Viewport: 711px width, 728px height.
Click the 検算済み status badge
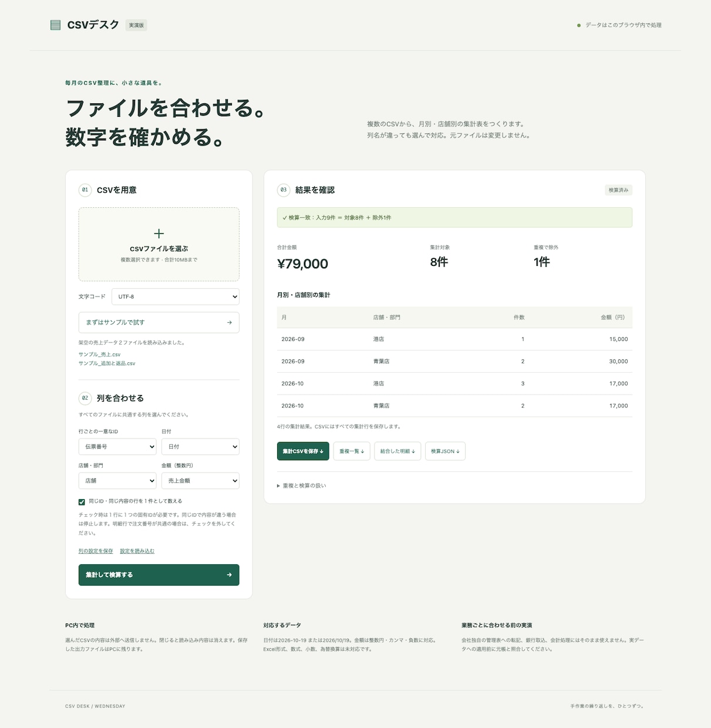coord(618,190)
